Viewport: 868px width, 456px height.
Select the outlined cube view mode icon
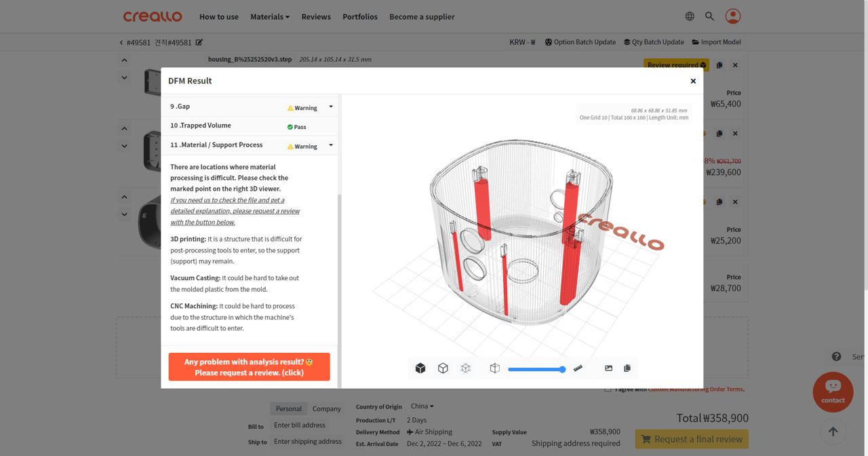[443, 368]
